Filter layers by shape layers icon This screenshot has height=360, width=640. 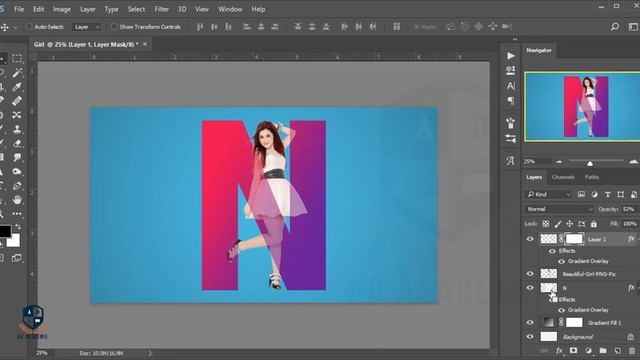(620, 194)
